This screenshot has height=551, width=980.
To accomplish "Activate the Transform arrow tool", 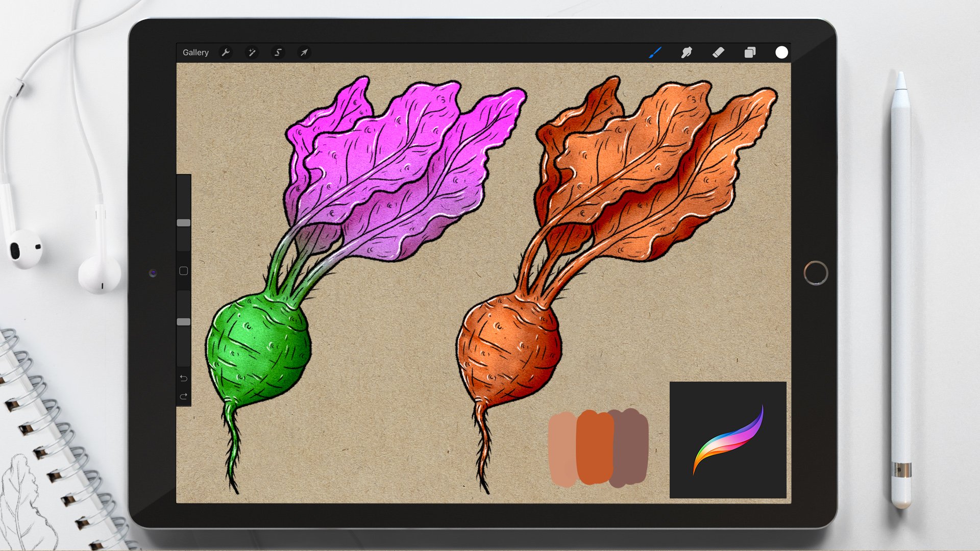I will point(304,53).
